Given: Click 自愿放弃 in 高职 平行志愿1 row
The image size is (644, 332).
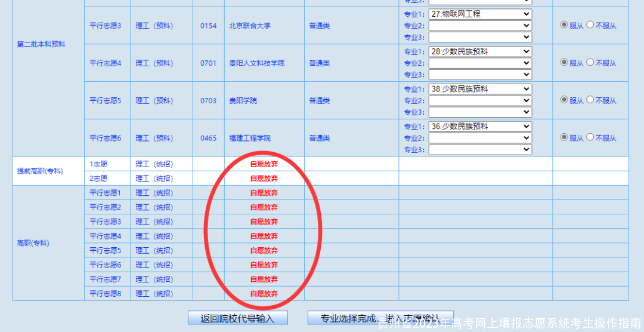Looking at the screenshot, I should click(264, 192).
